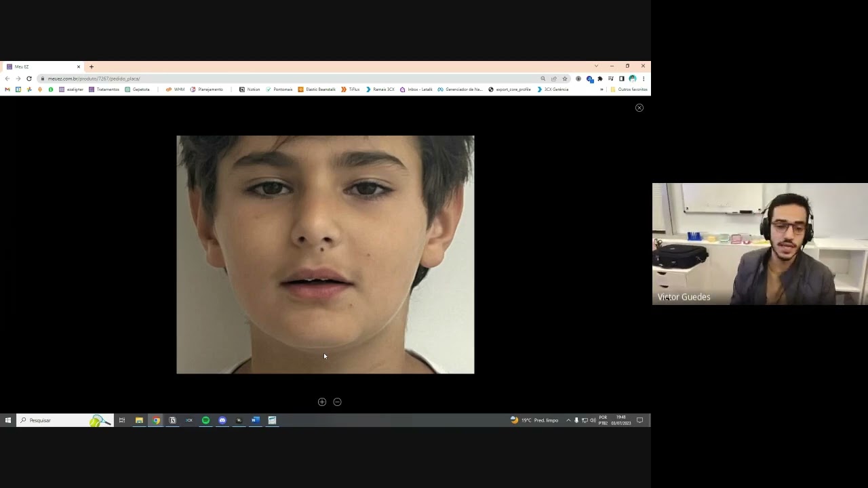Open the Extensions puzzle-piece menu
Viewport: 868px width, 488px height.
pos(600,79)
